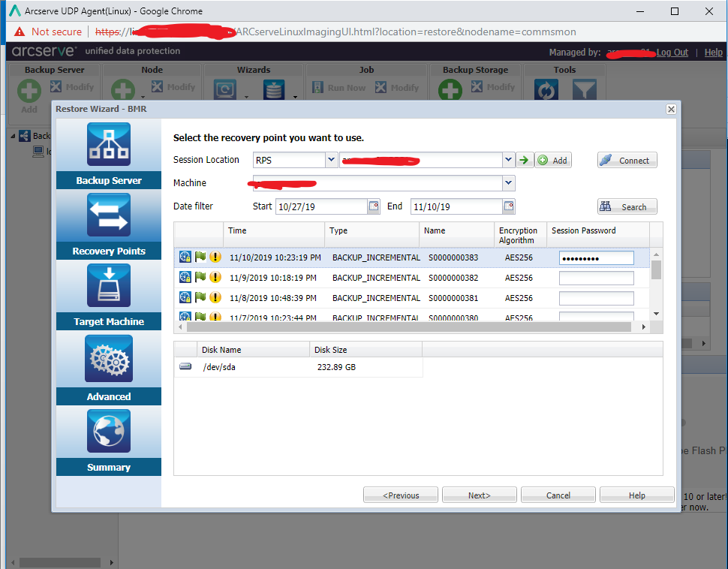Screen dimensions: 728x569
Task: Click the <Previous button
Action: 401,495
